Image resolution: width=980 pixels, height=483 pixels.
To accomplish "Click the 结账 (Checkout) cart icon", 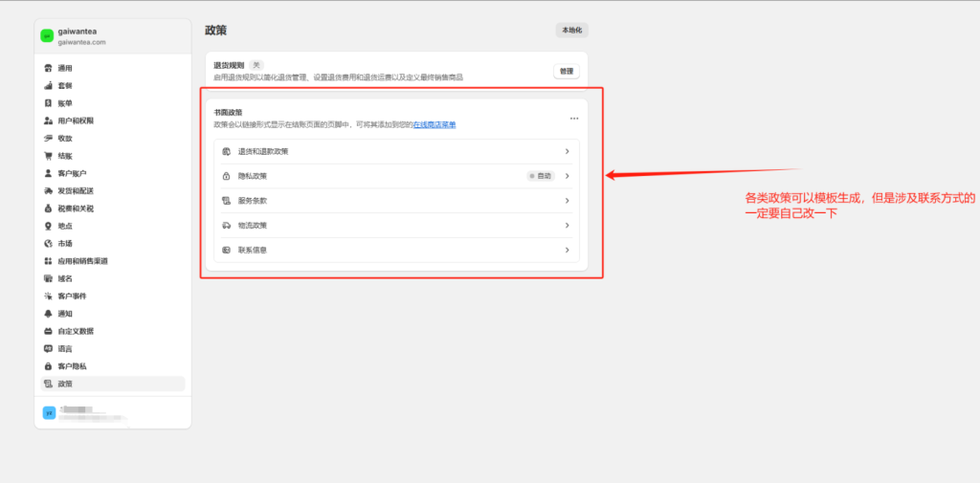I will coord(48,156).
